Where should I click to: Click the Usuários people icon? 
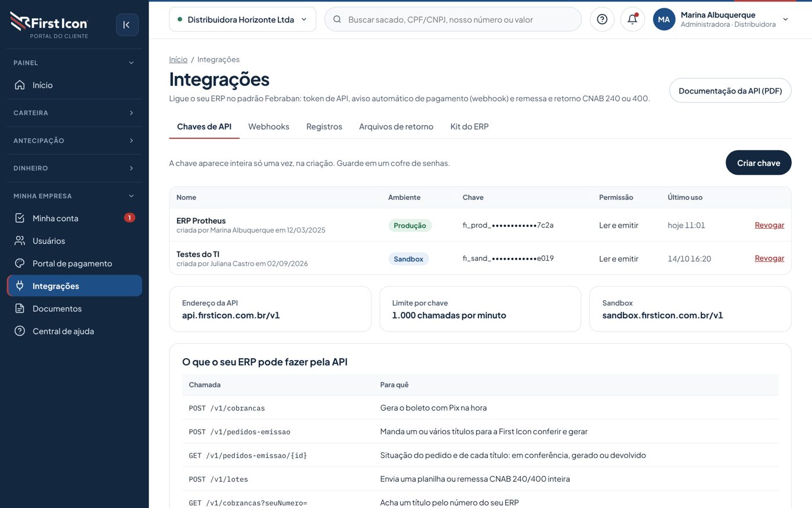[20, 241]
